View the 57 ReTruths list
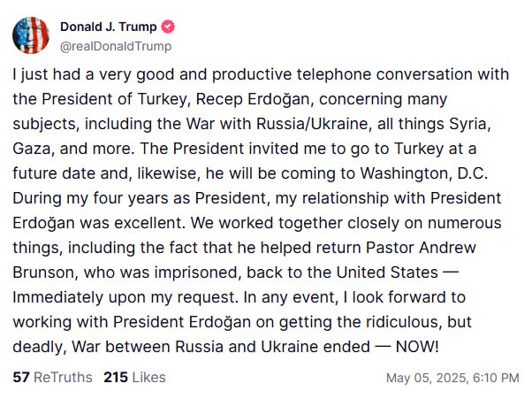 (52, 378)
